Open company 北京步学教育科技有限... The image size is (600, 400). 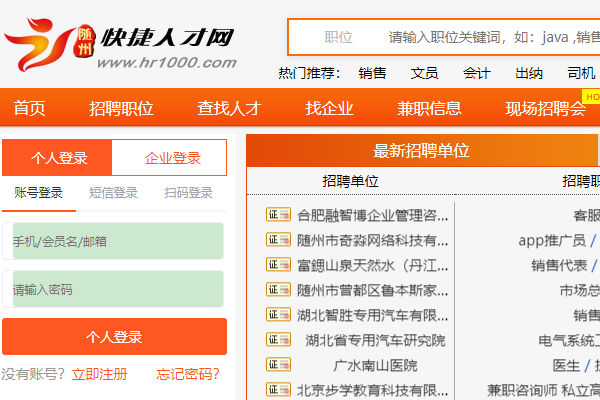pos(372,390)
